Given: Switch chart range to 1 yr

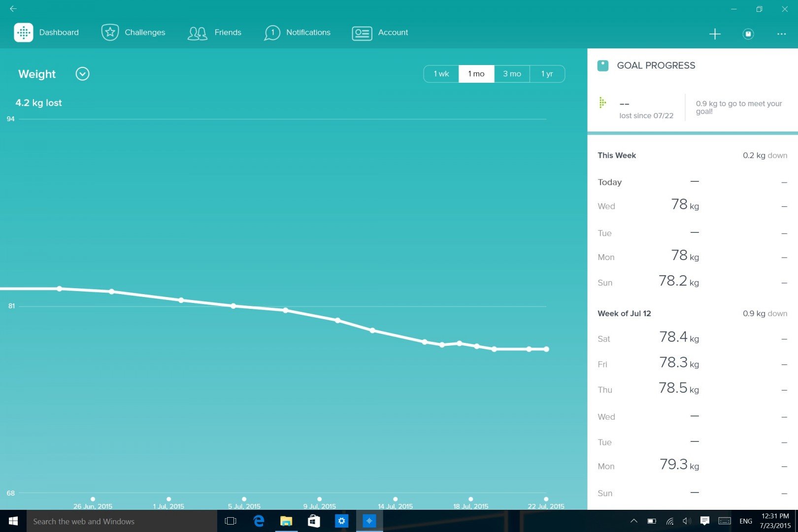Looking at the screenshot, I should pos(547,74).
